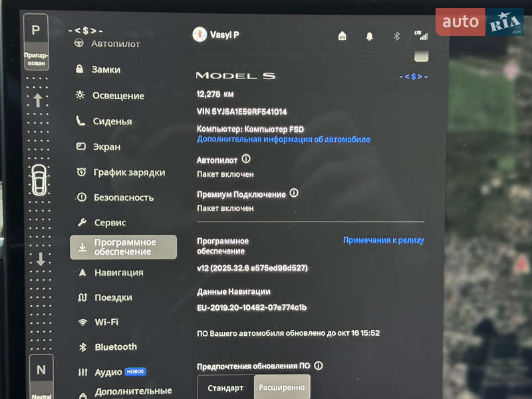Tap the Bluetooth icon in top bar
Image resolution: width=532 pixels, height=399 pixels.
pyautogui.click(x=396, y=36)
